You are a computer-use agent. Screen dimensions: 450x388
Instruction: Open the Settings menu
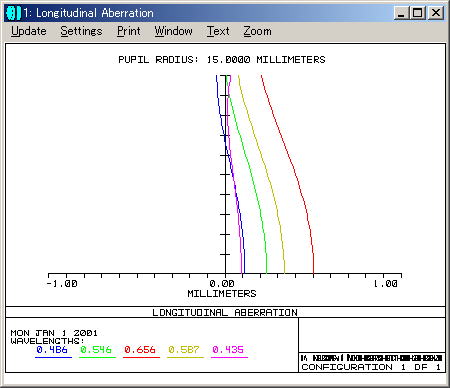pos(81,31)
